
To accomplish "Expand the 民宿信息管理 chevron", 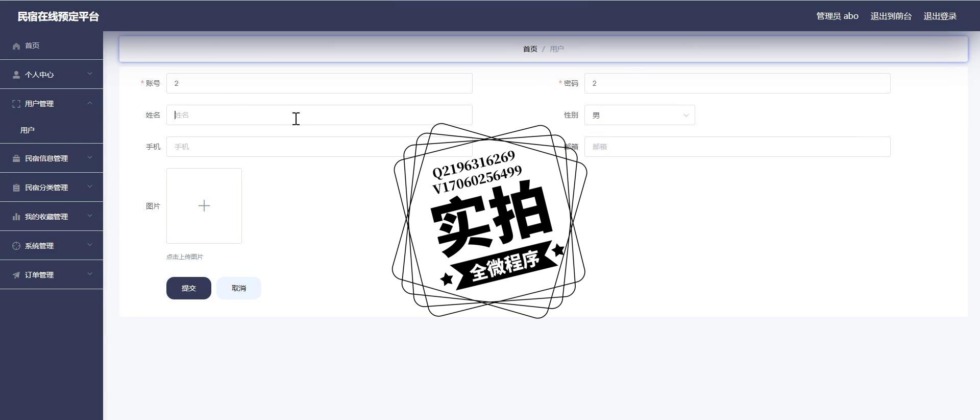I will (x=90, y=158).
